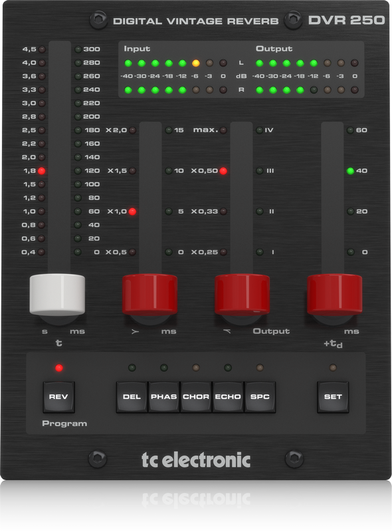Click the 60 ms pre-delay LED
The image size is (392, 532).
pyautogui.click(x=350, y=130)
